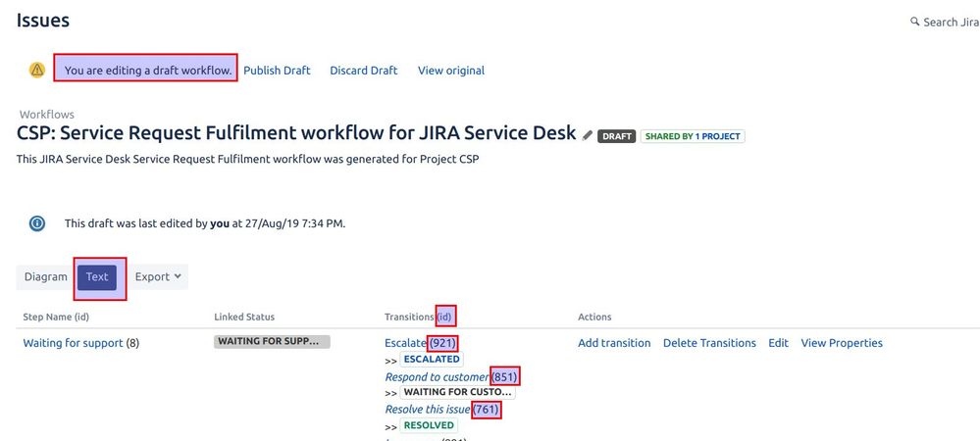Click the SHARED BY 1 PROJECT badge
The height and width of the screenshot is (441, 980).
click(x=693, y=136)
